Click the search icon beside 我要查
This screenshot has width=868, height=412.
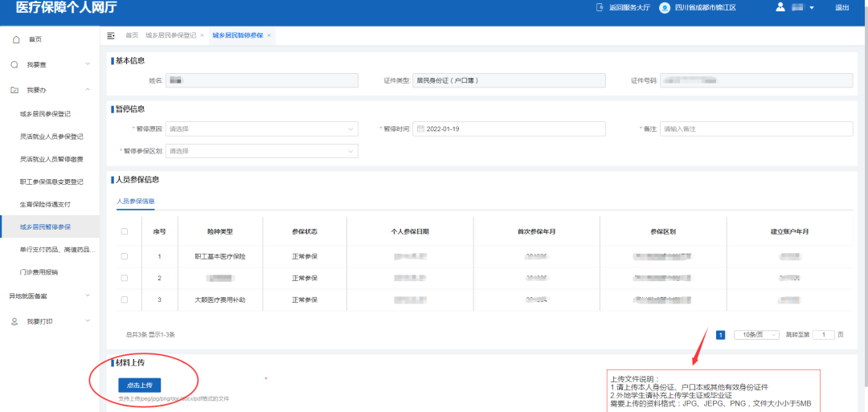tap(15, 65)
